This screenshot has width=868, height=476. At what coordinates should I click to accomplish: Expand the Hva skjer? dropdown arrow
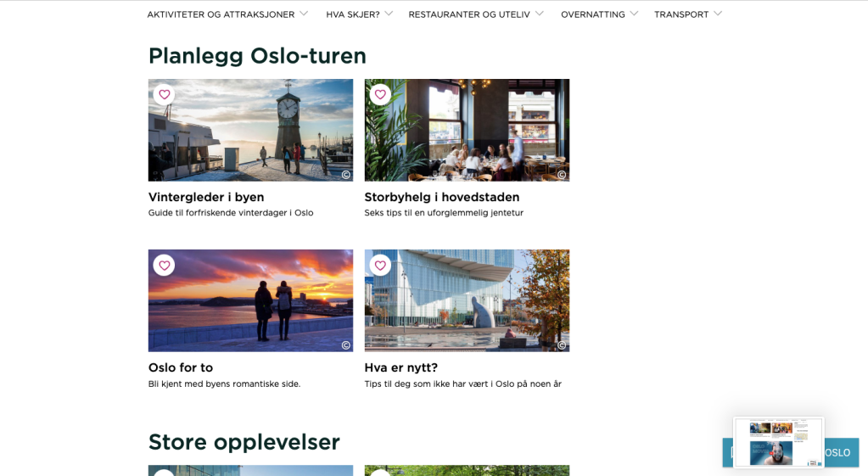(389, 14)
